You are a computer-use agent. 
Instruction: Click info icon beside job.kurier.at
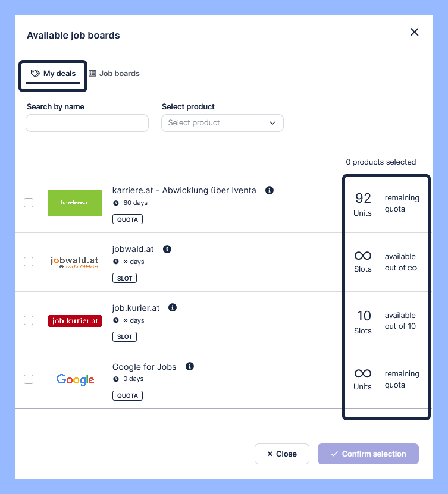point(173,308)
